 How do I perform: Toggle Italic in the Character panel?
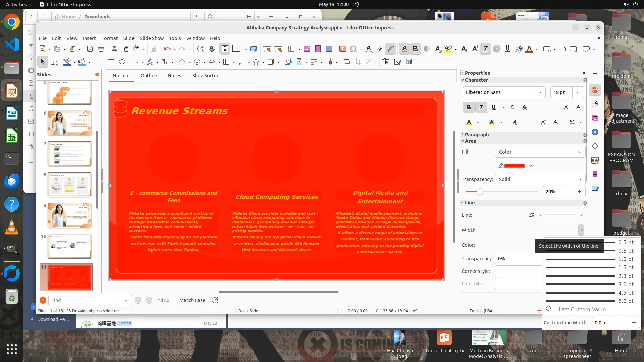pyautogui.click(x=481, y=107)
